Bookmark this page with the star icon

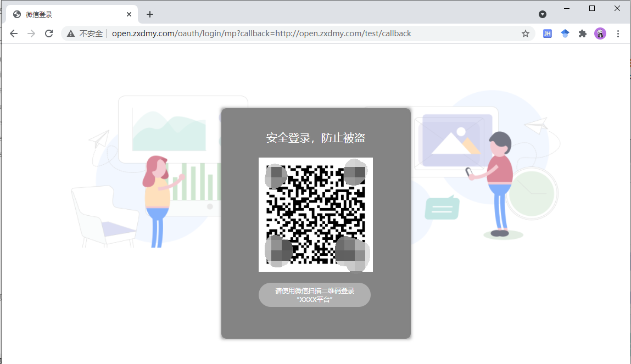[525, 33]
